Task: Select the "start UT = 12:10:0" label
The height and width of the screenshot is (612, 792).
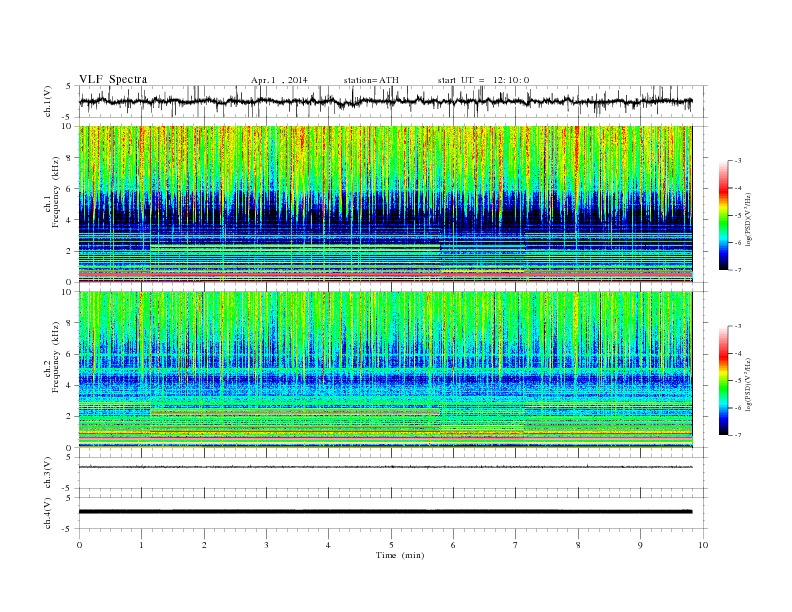Action: coord(483,80)
